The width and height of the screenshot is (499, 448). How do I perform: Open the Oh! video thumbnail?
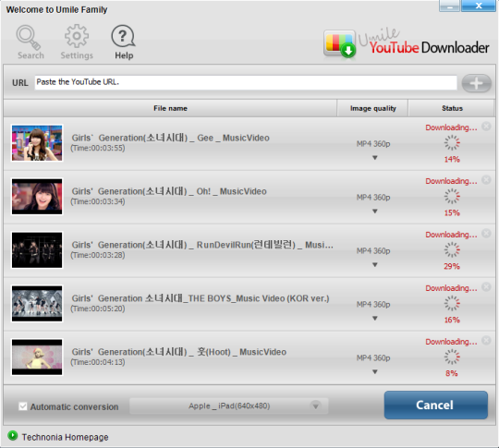(37, 197)
